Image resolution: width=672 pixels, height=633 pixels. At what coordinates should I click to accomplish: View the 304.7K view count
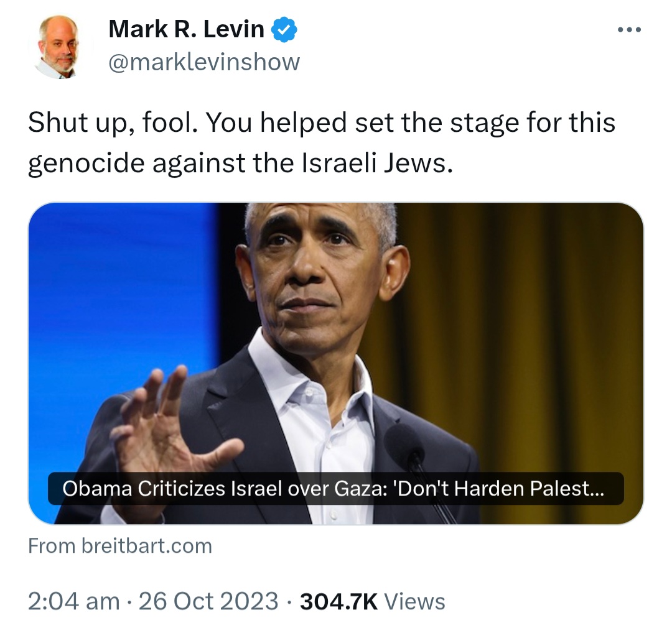tap(338, 601)
